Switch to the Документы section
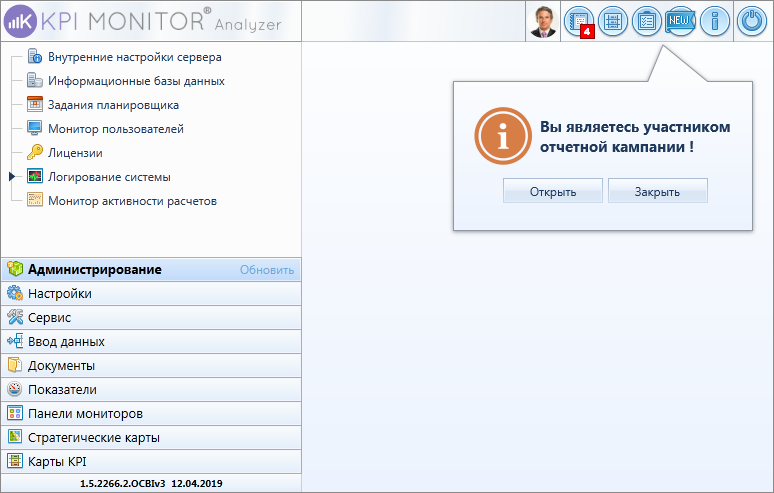 (151, 366)
